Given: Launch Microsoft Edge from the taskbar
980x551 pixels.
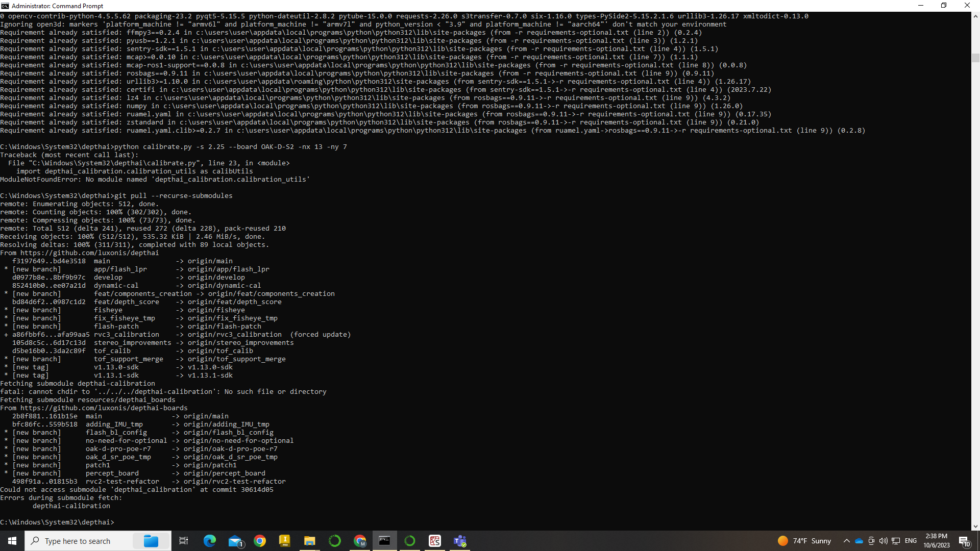Looking at the screenshot, I should pyautogui.click(x=209, y=541).
